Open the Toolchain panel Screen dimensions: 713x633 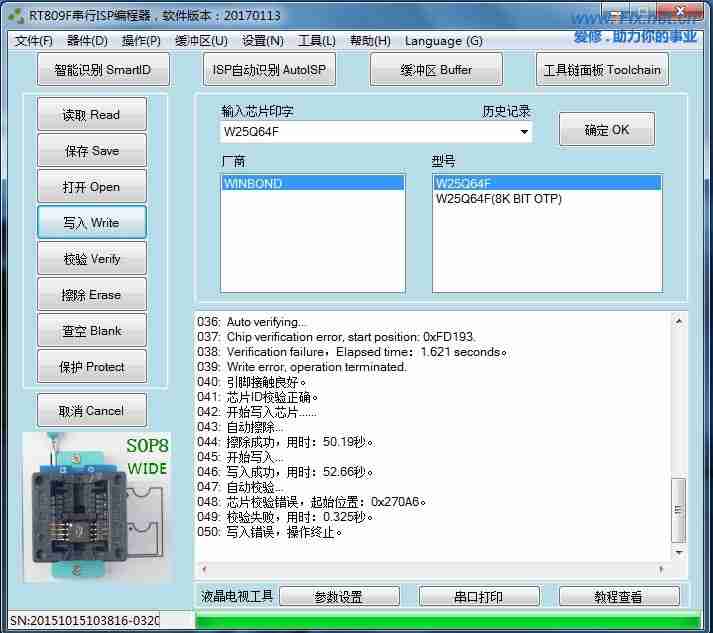[x=601, y=70]
